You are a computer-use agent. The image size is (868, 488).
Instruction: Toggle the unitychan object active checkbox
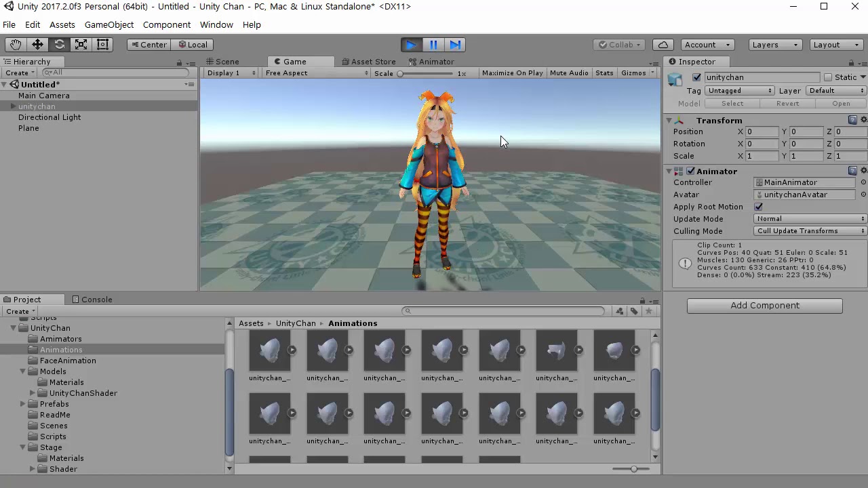click(x=696, y=77)
